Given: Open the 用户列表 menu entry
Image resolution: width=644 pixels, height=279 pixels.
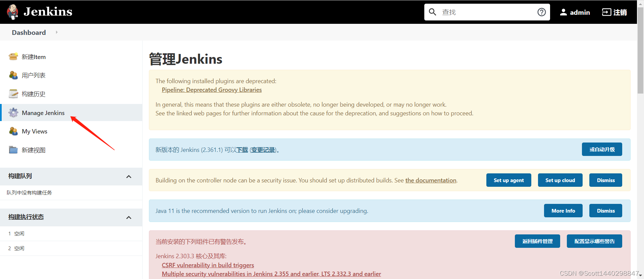Looking at the screenshot, I should click(x=34, y=75).
